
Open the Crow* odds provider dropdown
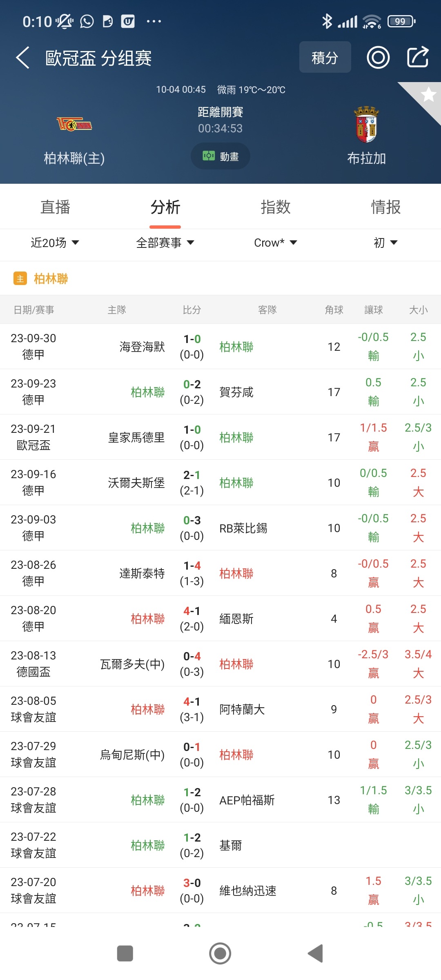click(275, 243)
